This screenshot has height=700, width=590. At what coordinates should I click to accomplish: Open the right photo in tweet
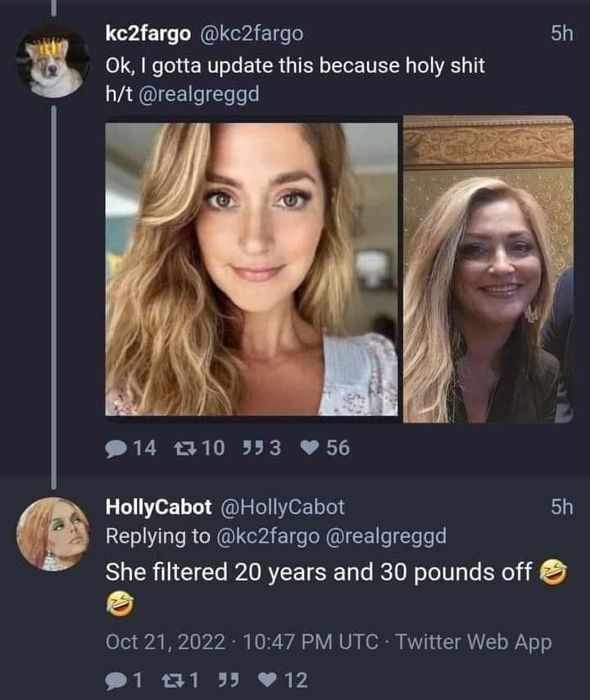click(x=488, y=269)
